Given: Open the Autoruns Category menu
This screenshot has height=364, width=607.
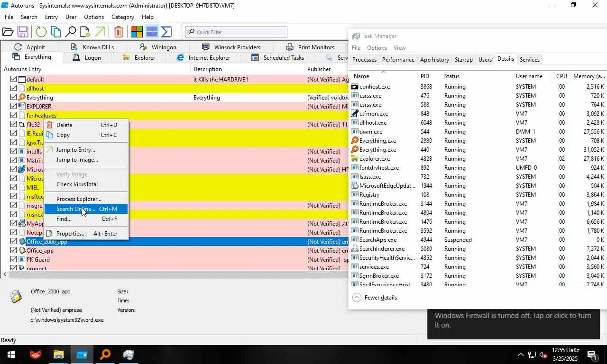Looking at the screenshot, I should coord(123,17).
